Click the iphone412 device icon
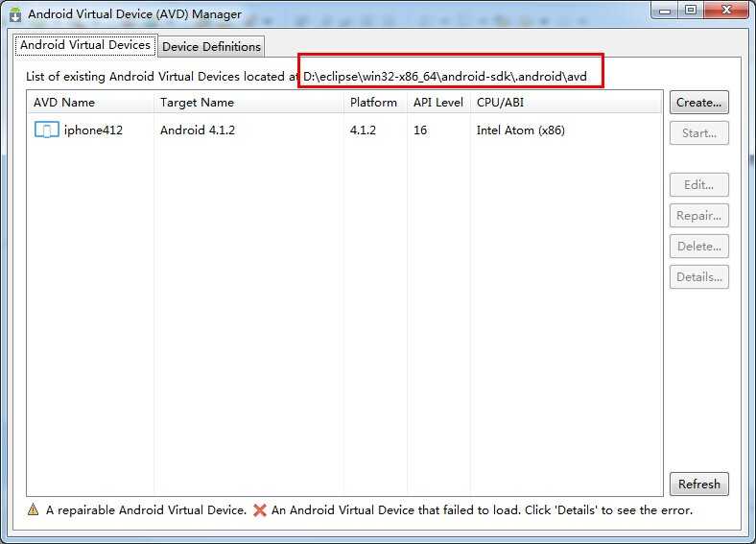The image size is (756, 544). [x=47, y=130]
